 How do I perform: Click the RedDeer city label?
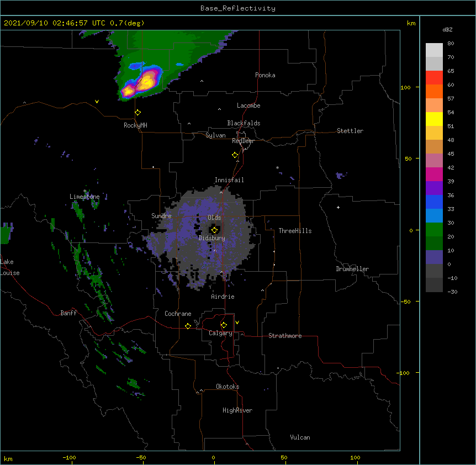pyautogui.click(x=243, y=141)
